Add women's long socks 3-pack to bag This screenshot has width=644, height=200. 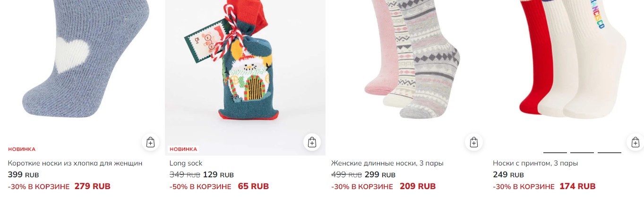[x=474, y=142]
